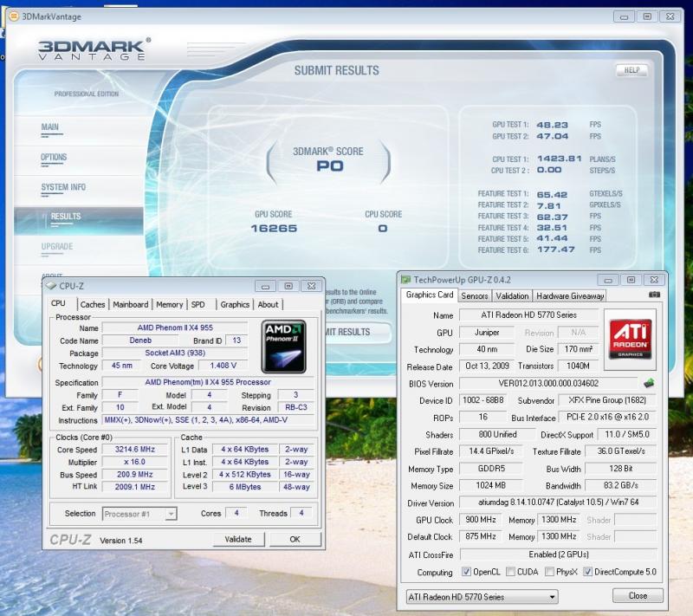Select the CPU tab in CPU-Z
The image size is (693, 616).
(x=58, y=303)
